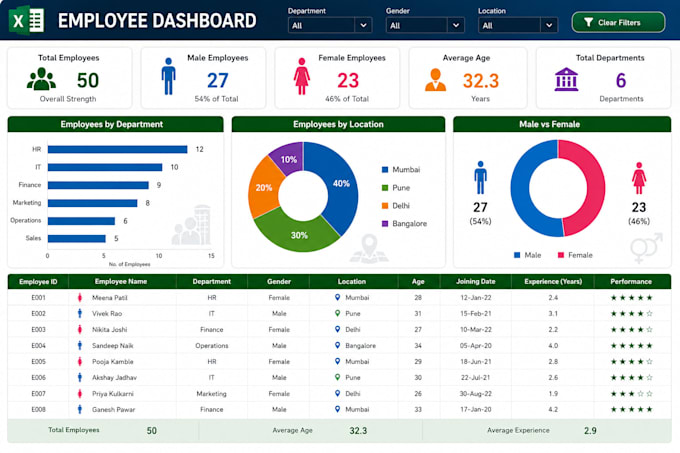The width and height of the screenshot is (680, 453).
Task: Select the Marketing bar in department chart
Action: tap(93, 203)
